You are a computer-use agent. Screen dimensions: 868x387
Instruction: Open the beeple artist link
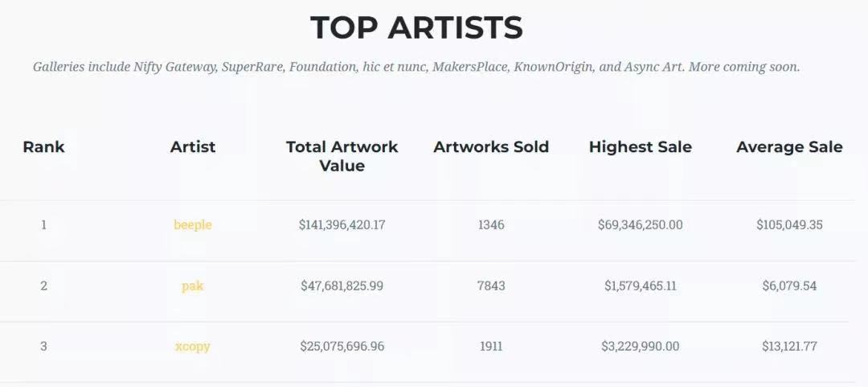[193, 225]
